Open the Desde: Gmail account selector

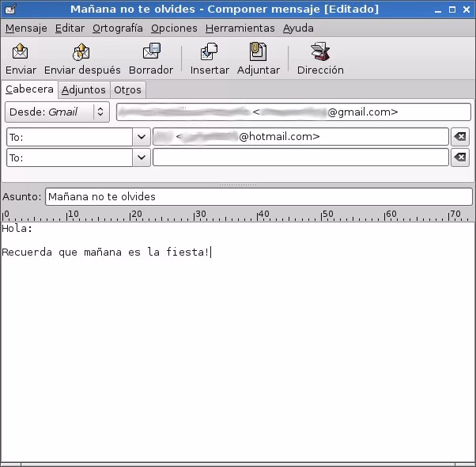[57, 112]
